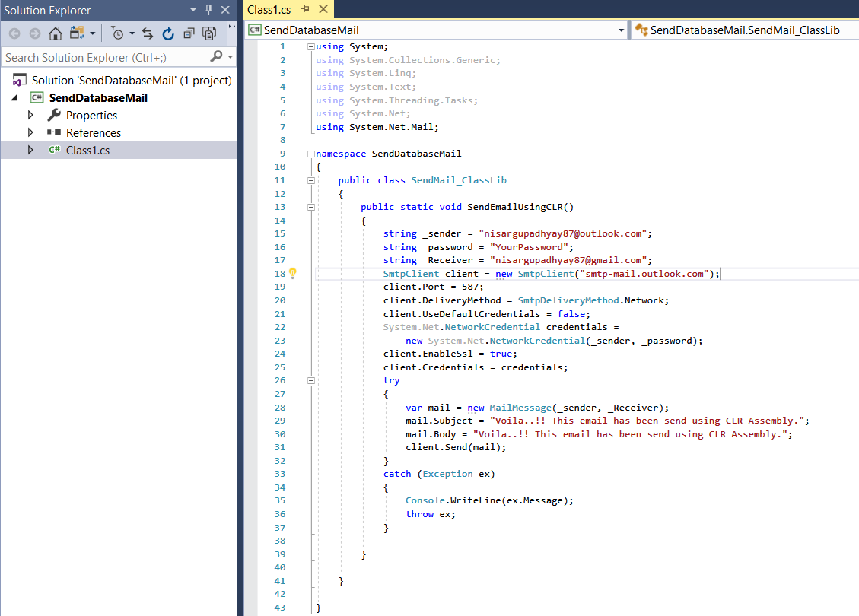Image resolution: width=859 pixels, height=616 pixels.
Task: Click the lightbulb quick action on line 18
Action: 292,274
